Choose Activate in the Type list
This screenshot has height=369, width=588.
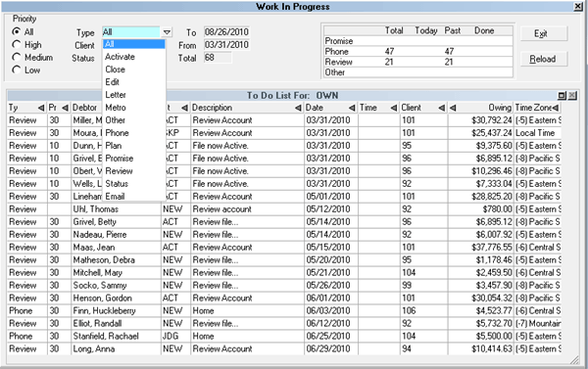[x=134, y=57]
